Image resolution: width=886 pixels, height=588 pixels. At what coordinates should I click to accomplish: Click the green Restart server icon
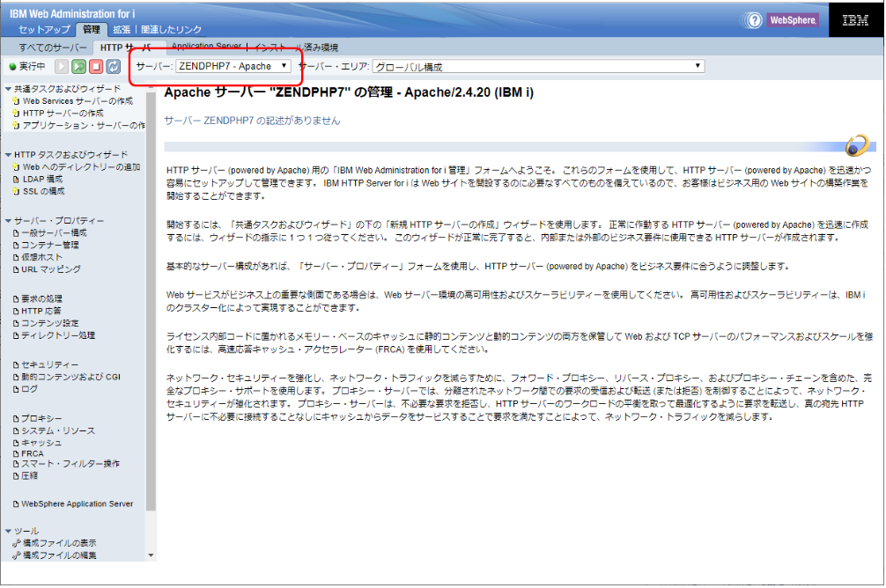point(79,67)
